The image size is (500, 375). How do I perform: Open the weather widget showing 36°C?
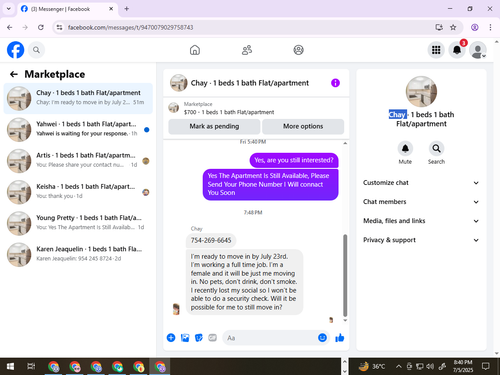[x=371, y=367]
